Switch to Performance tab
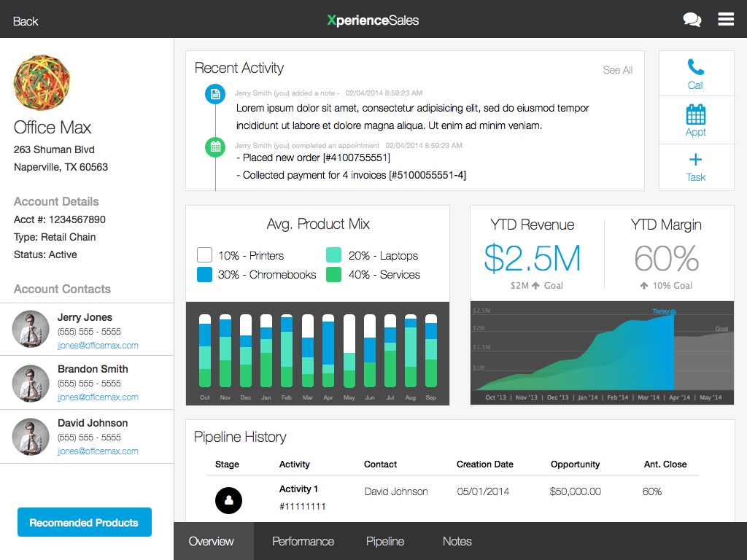Screen dimensions: 747x560 (x=303, y=542)
